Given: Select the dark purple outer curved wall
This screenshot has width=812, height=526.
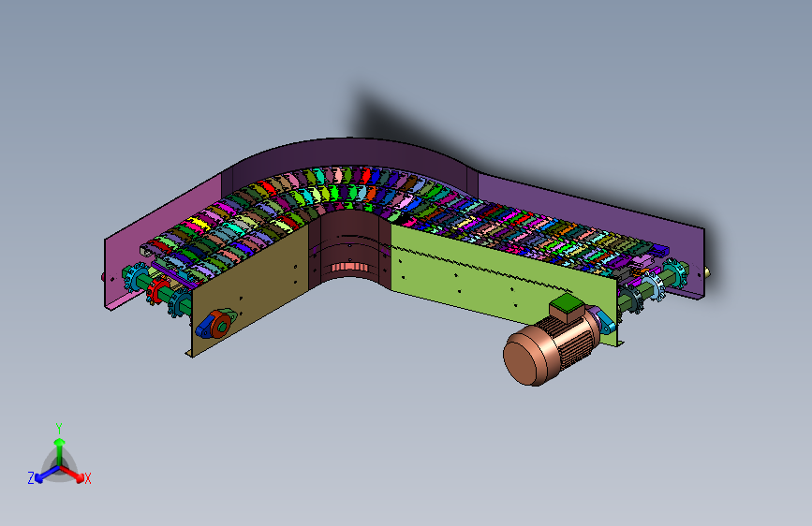Looking at the screenshot, I should [349, 155].
